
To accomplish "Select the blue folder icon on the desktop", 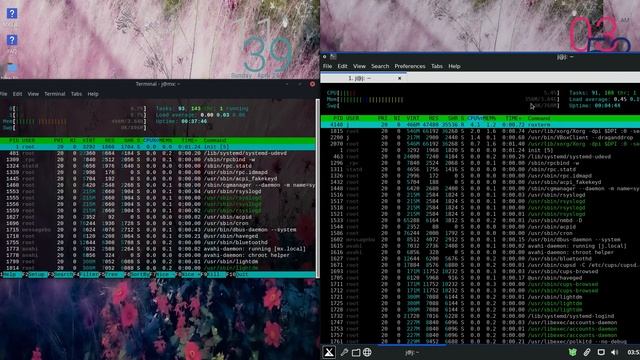I will click(x=11, y=68).
